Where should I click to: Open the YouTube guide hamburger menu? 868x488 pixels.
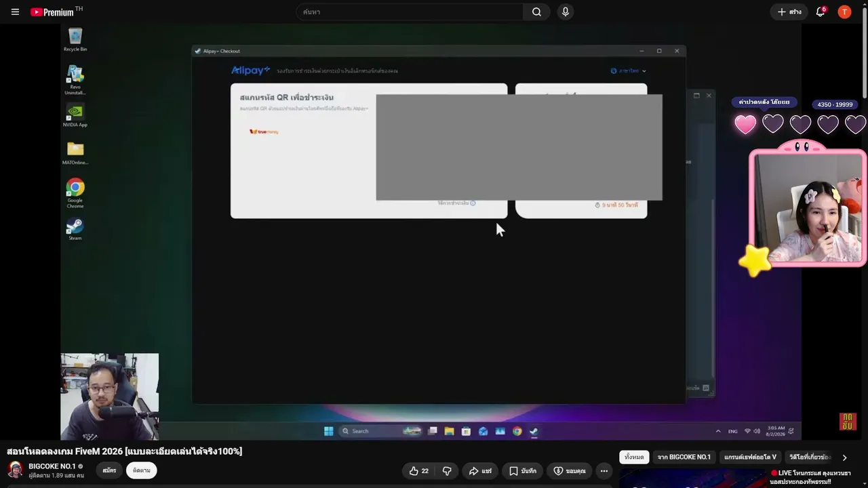[x=15, y=12]
